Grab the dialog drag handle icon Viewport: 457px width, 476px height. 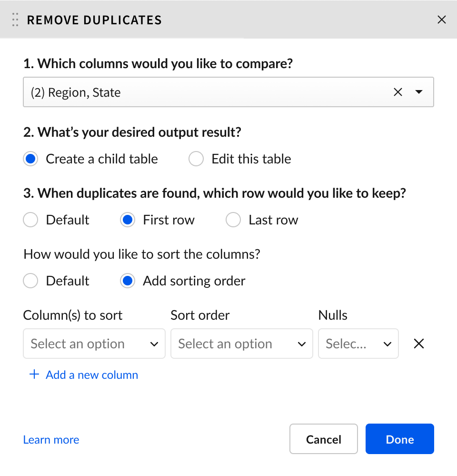coord(15,20)
